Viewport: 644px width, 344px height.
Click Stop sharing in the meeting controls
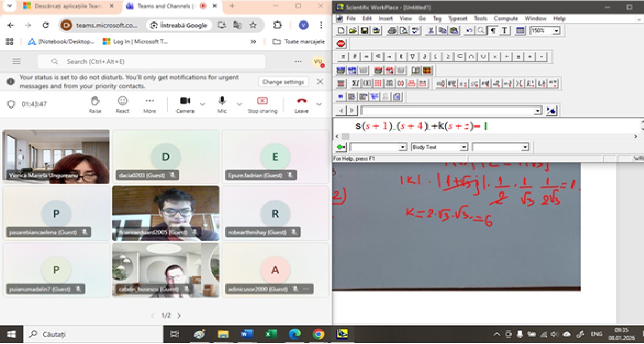262,104
